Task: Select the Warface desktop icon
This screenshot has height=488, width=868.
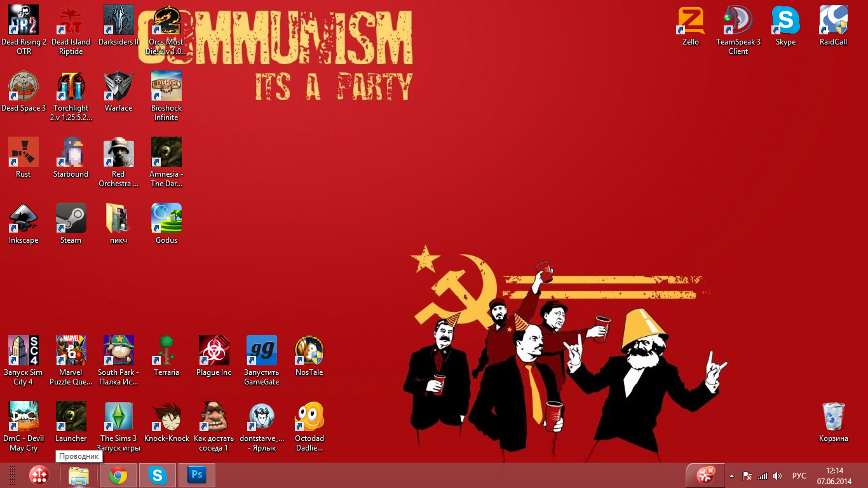Action: 119,86
